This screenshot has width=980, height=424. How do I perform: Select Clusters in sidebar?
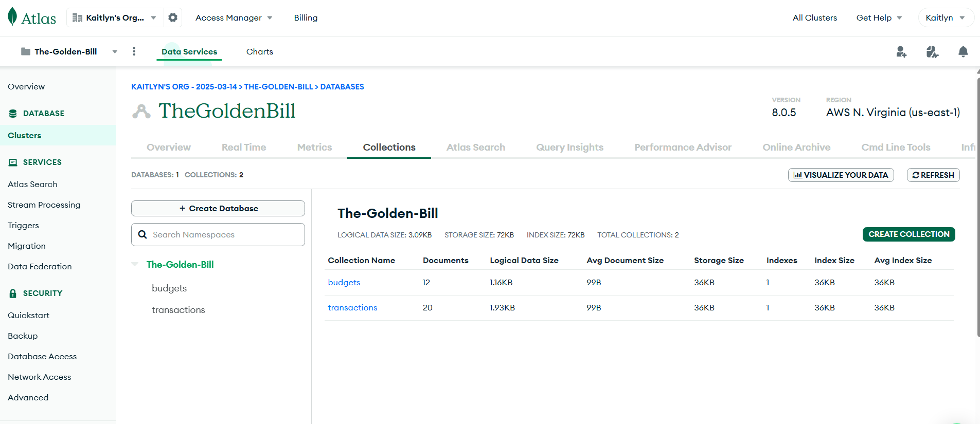click(x=58, y=135)
